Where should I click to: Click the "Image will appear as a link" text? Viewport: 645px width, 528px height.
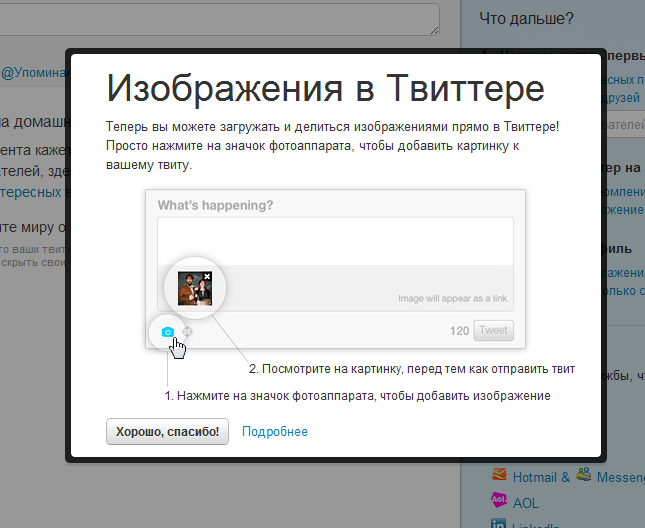[452, 298]
